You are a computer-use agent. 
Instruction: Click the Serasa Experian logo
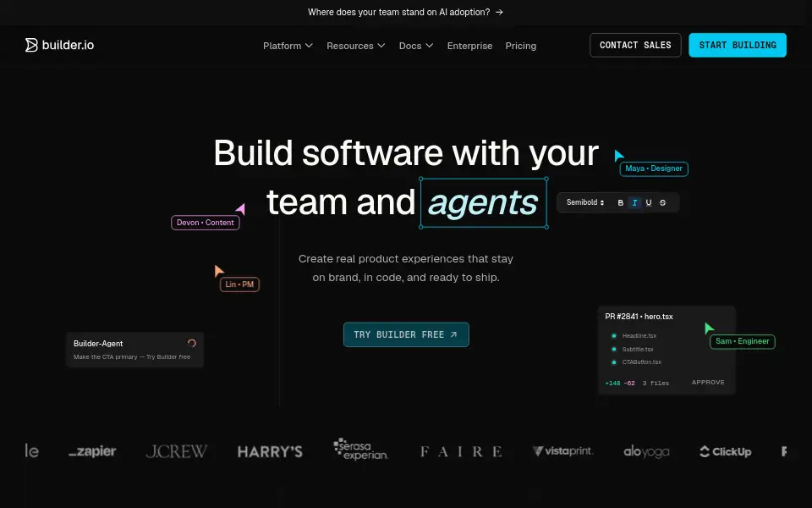(x=361, y=450)
